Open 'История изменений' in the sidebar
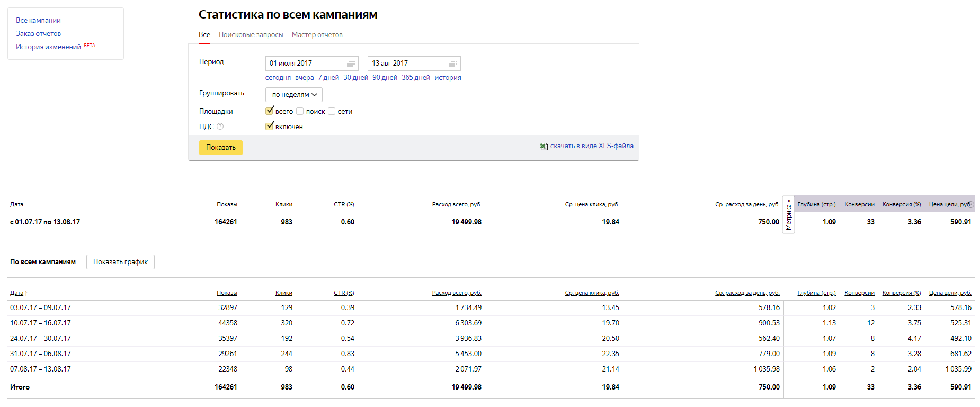Viewport: 980px width, 407px height. point(48,47)
